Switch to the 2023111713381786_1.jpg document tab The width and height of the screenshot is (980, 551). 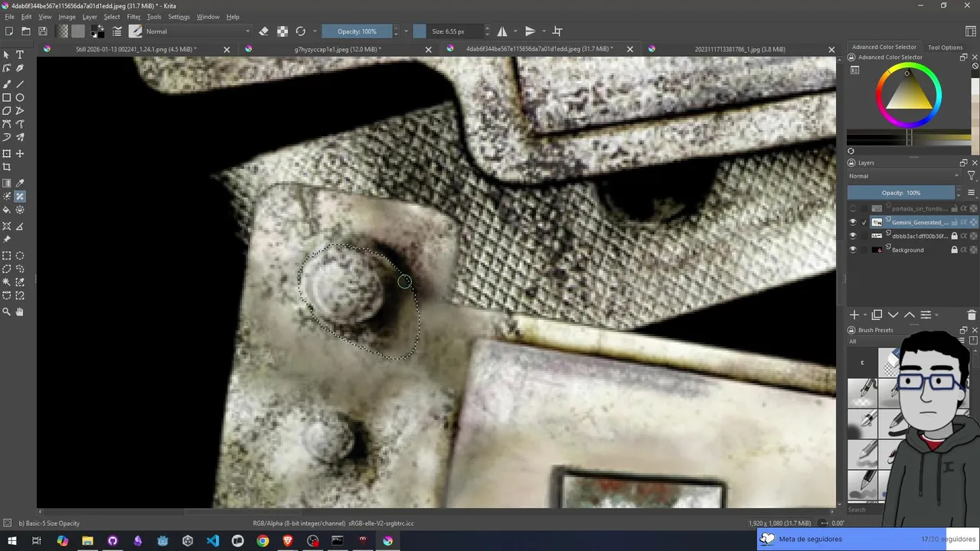point(740,50)
